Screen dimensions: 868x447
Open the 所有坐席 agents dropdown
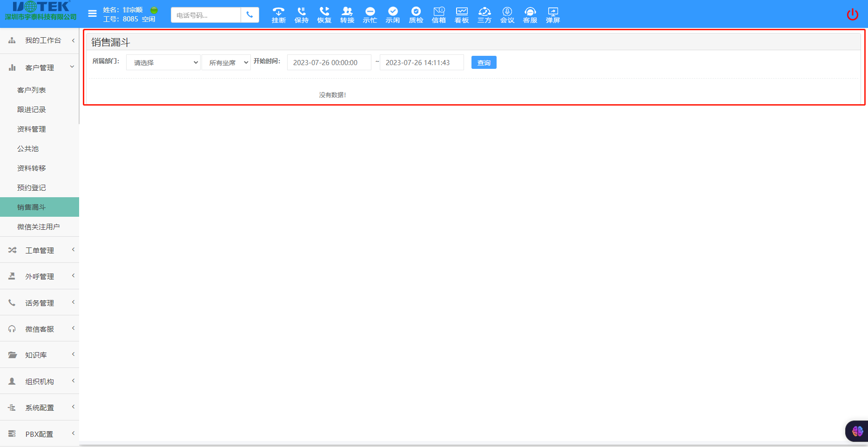[226, 62]
